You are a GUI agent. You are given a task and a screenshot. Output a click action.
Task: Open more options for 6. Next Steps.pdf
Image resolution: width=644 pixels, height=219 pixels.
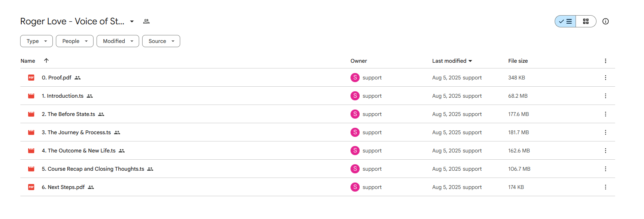[606, 187]
